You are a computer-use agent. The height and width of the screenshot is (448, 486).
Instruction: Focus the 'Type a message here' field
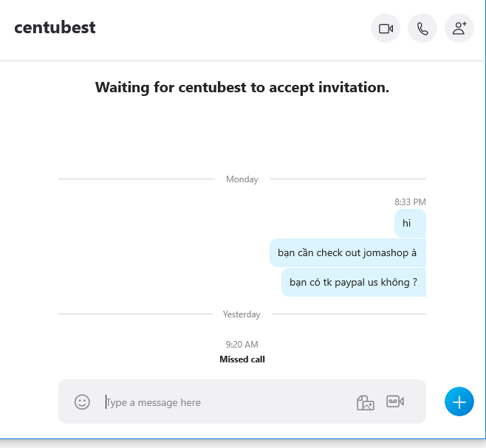(x=222, y=402)
